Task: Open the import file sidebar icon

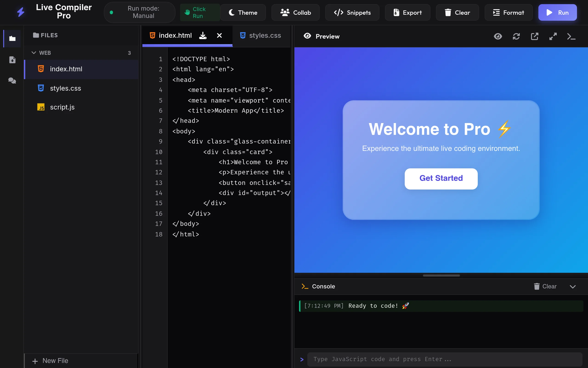Action: click(12, 60)
